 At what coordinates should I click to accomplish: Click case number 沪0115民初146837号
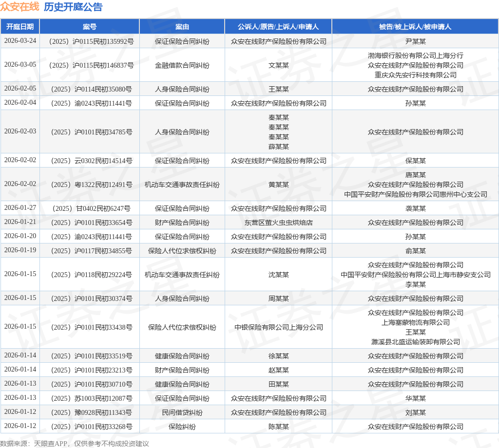103,65
